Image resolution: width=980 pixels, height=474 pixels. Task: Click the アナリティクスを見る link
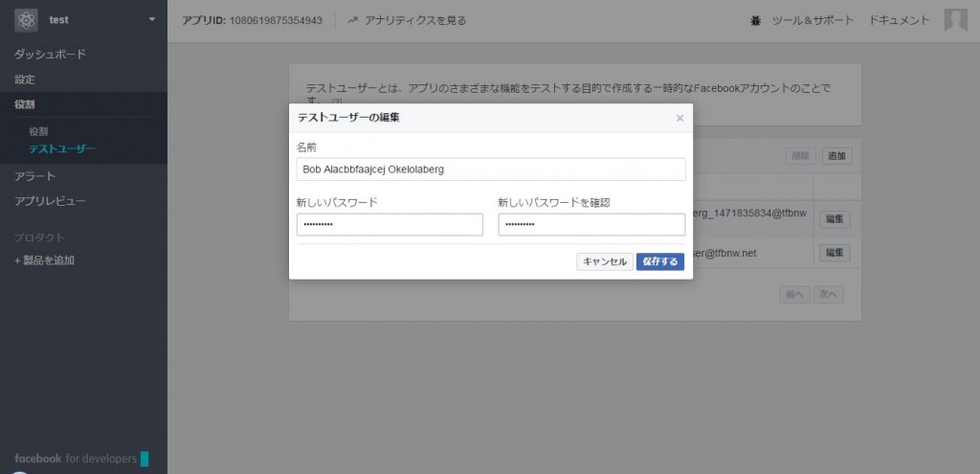[x=415, y=21]
